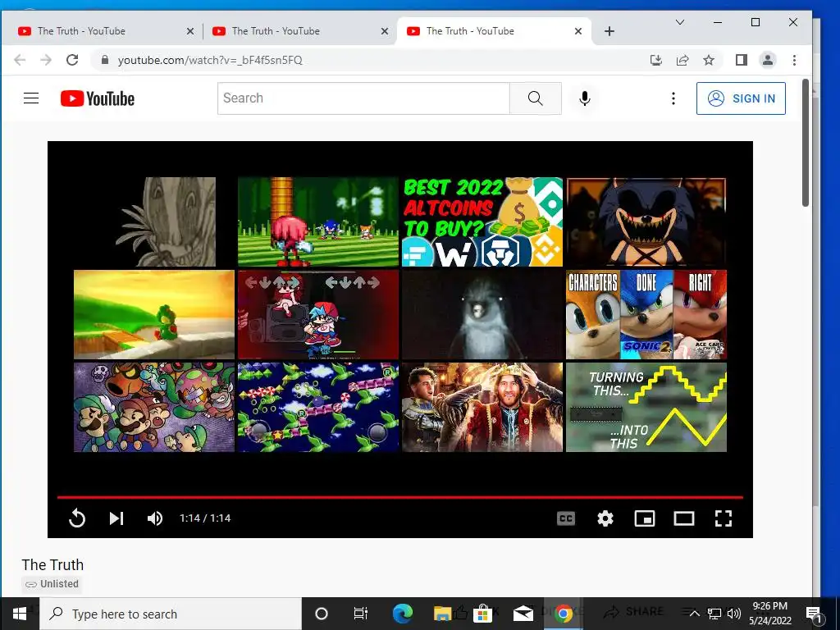Open Task View on taskbar
Screen dimensions: 840x630
click(361, 614)
